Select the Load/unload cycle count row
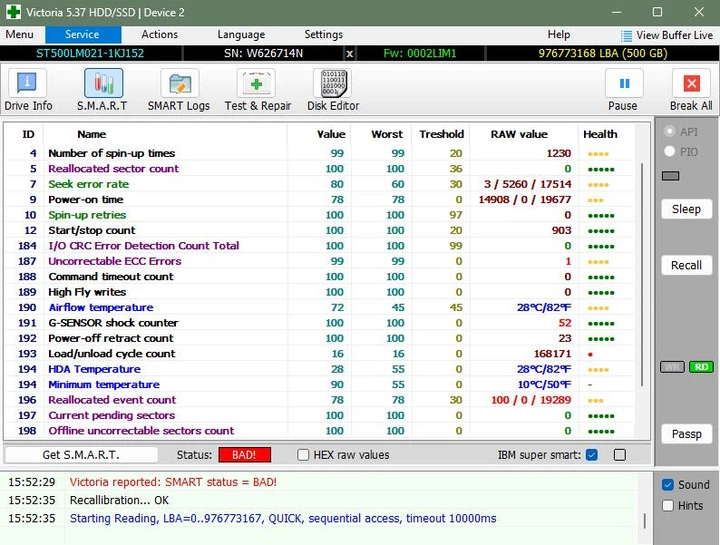The width and height of the screenshot is (720, 545). tap(321, 354)
